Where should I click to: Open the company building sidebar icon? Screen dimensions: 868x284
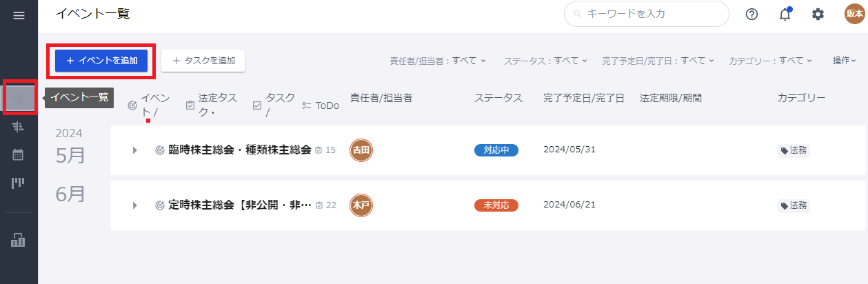[19, 240]
